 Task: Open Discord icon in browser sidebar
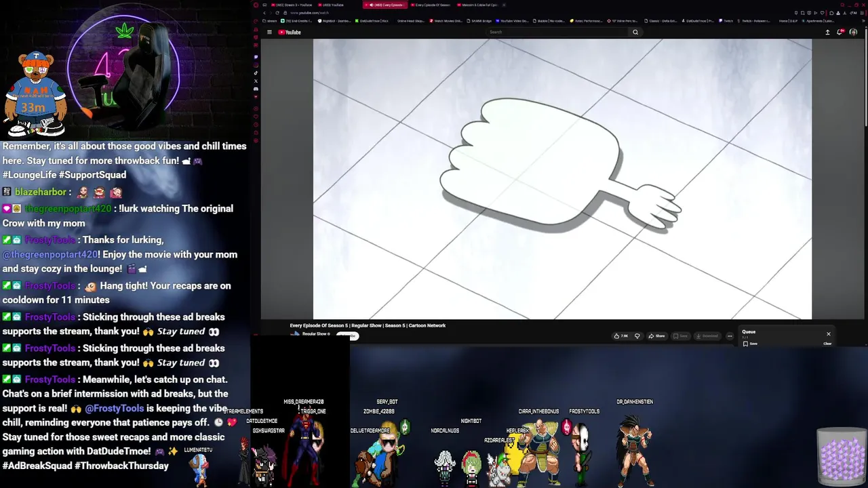point(256,89)
